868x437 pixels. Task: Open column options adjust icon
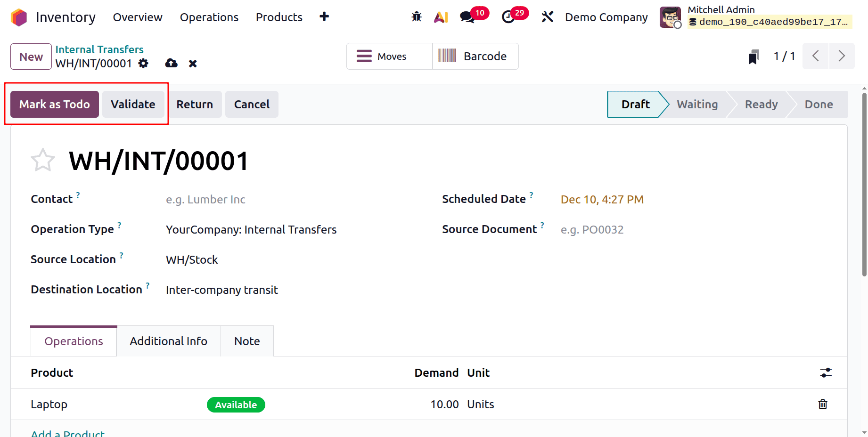point(826,372)
